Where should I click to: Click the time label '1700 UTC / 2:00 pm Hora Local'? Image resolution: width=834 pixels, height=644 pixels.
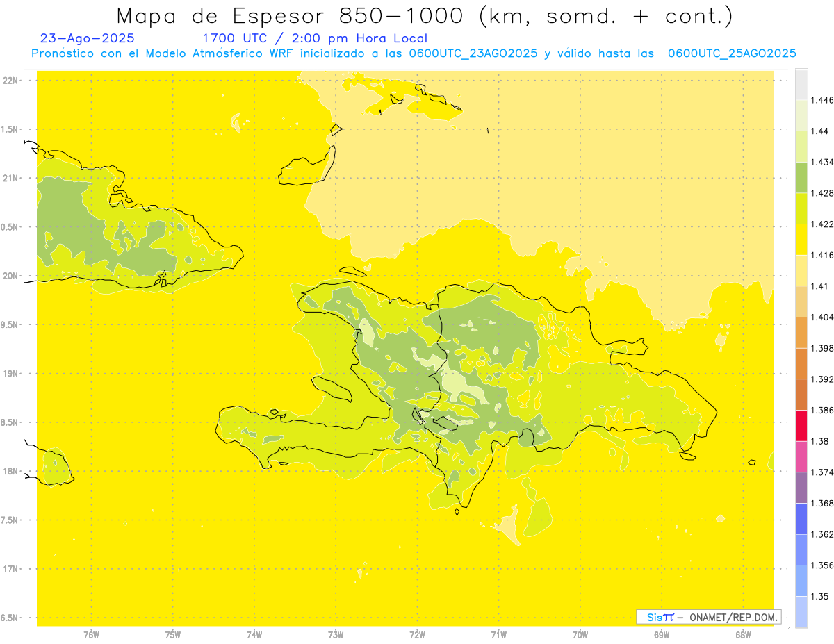click(315, 38)
